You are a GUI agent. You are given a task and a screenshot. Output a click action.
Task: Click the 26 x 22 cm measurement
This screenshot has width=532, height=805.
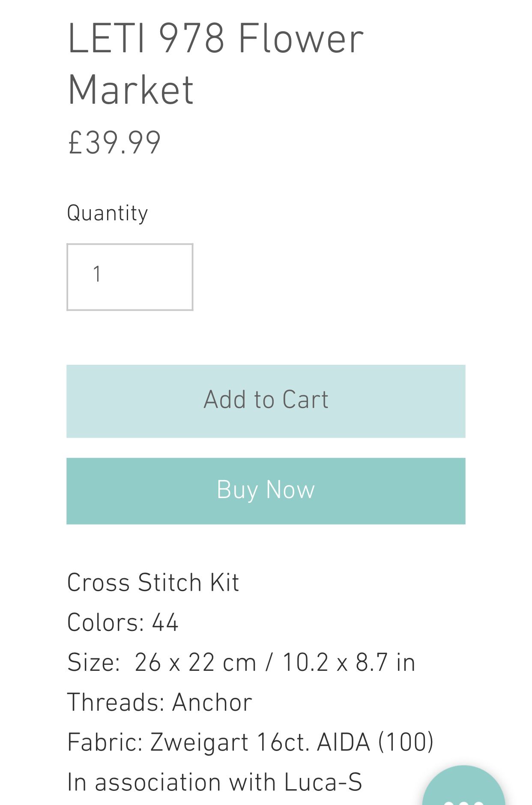click(195, 662)
